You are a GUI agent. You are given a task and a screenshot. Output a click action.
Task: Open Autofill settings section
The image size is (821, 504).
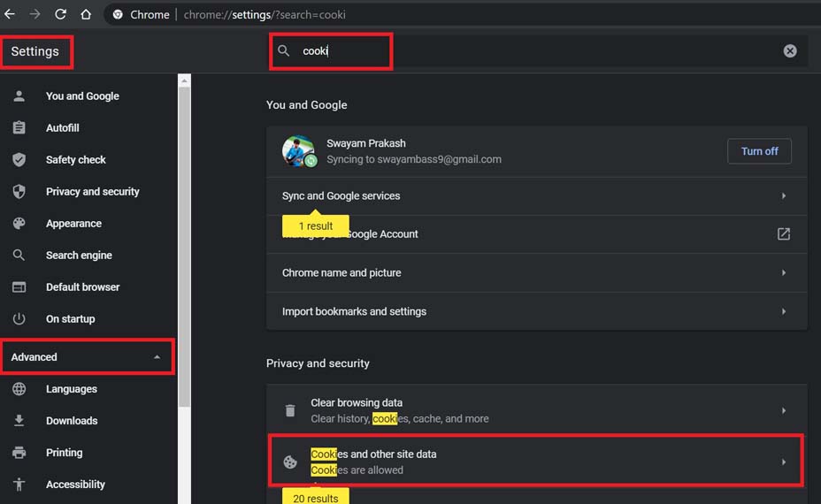pyautogui.click(x=62, y=127)
